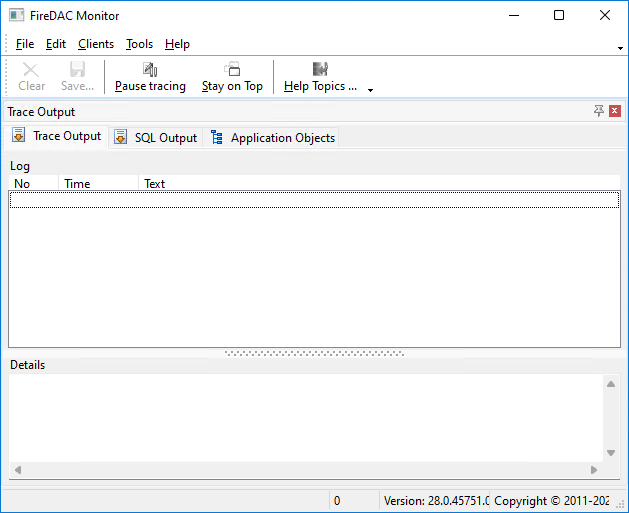Toggle Stay on Top
Screen dimensions: 629x513
point(232,77)
